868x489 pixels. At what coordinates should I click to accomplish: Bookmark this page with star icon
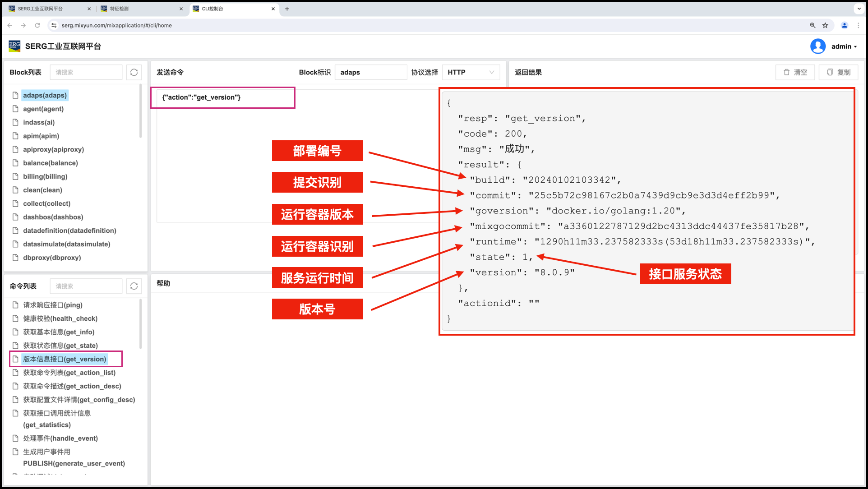pyautogui.click(x=825, y=25)
